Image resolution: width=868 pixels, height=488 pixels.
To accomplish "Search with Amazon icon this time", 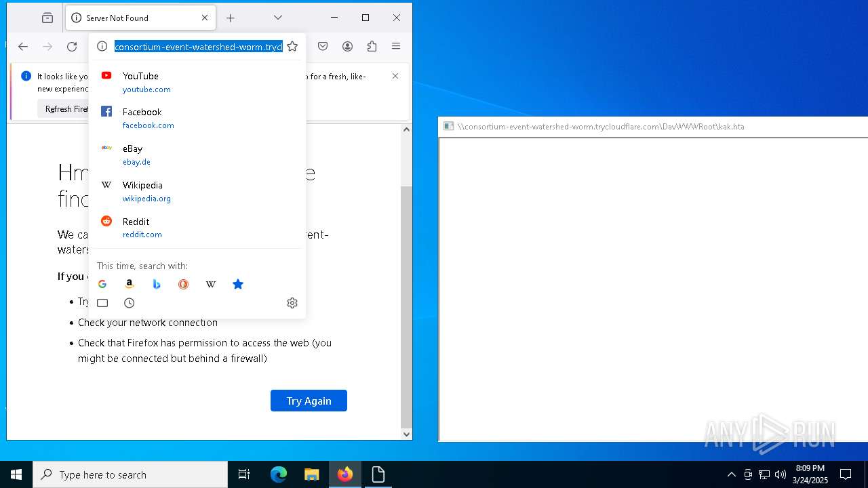I will (x=130, y=284).
